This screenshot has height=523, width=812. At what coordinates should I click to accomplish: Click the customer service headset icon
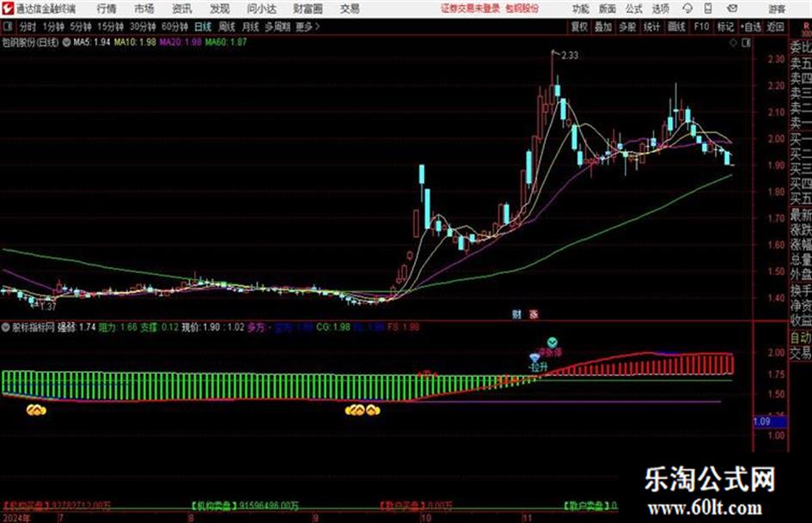pos(687,9)
